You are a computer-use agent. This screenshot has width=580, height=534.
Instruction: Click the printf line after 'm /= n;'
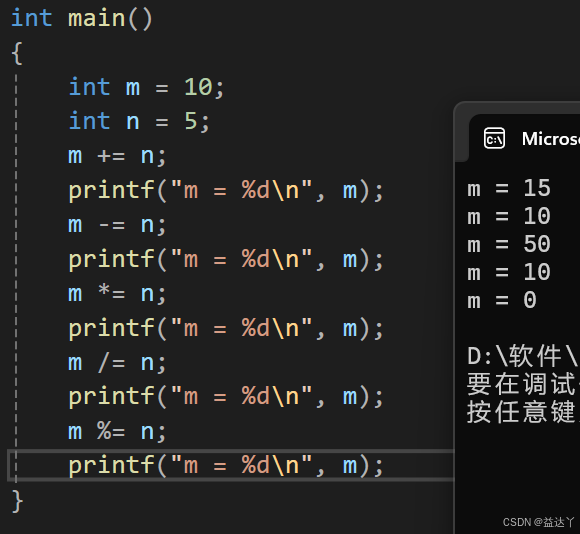pos(226,397)
